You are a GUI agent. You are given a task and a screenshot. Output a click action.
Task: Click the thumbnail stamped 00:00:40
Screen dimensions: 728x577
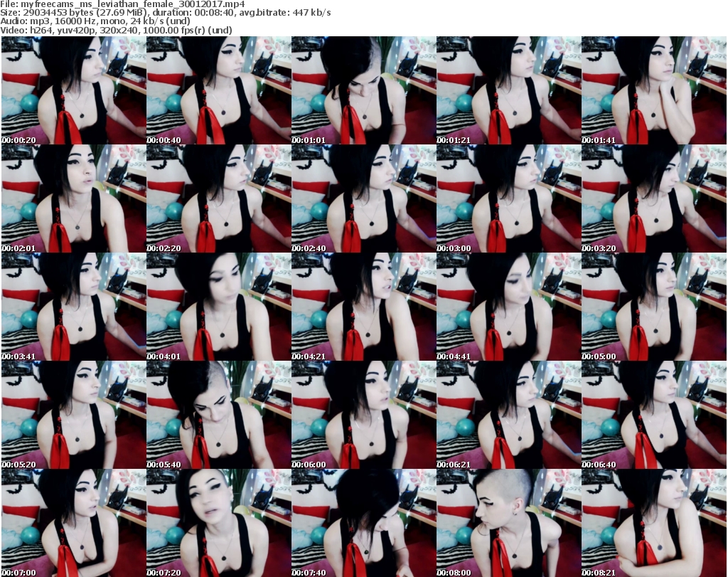219,90
